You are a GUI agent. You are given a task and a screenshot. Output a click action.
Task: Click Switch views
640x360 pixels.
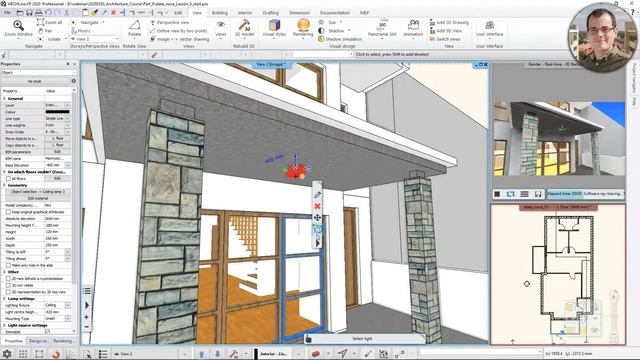tap(445, 39)
